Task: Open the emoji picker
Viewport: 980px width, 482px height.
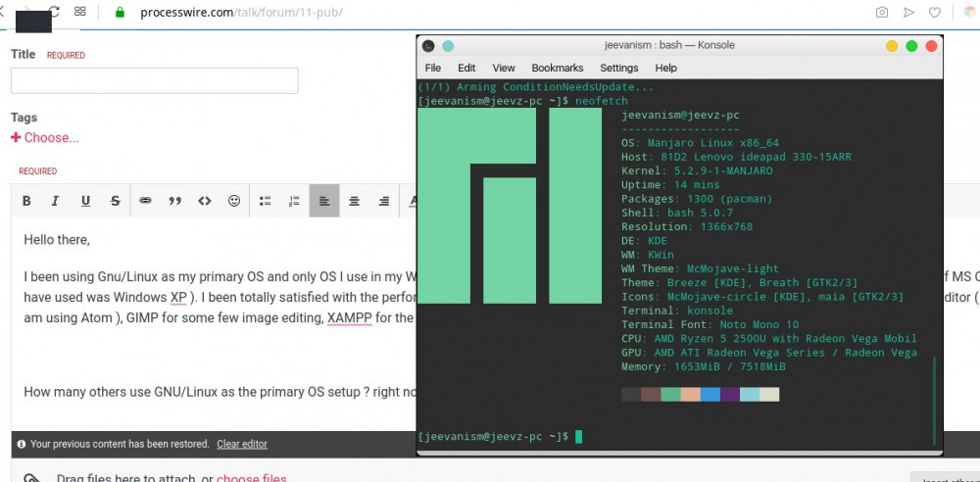Action: pyautogui.click(x=234, y=201)
